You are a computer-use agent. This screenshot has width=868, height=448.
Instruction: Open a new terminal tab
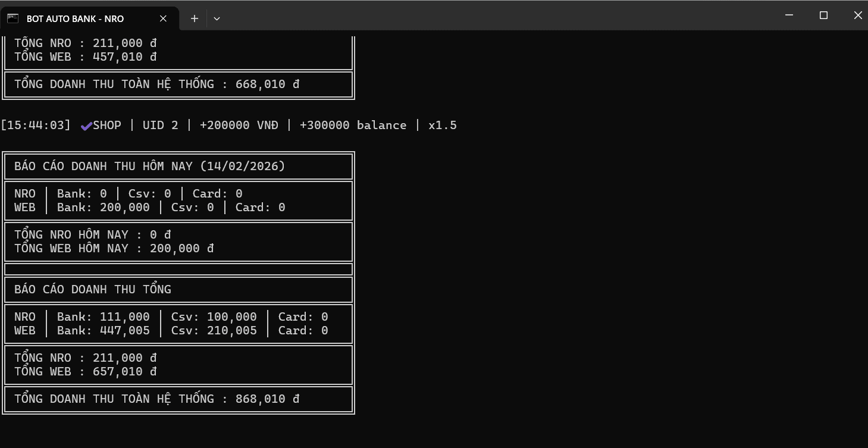point(194,18)
